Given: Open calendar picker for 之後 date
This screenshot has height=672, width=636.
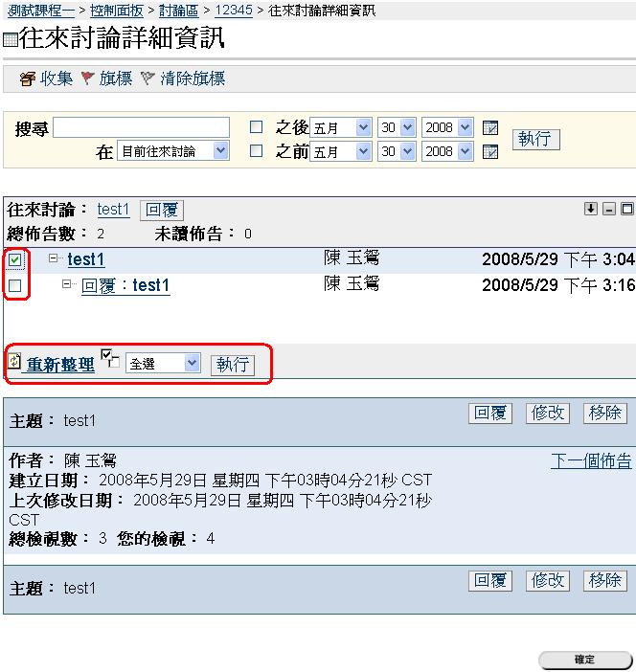Looking at the screenshot, I should point(490,128).
